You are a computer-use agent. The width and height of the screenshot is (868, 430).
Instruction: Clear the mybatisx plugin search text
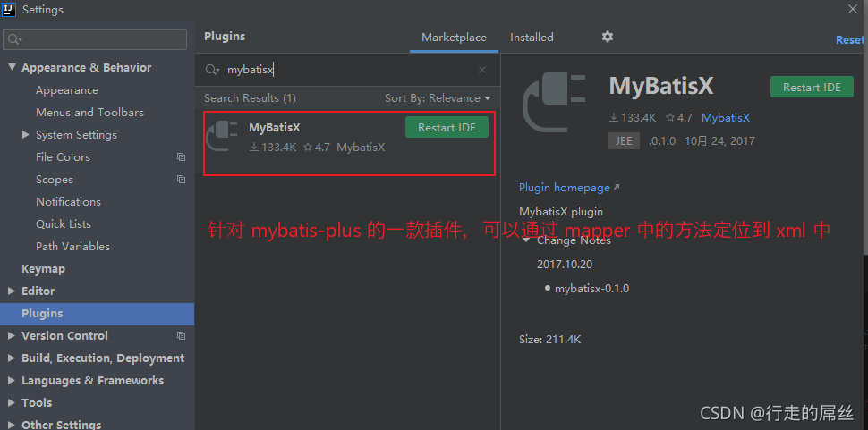(x=482, y=70)
